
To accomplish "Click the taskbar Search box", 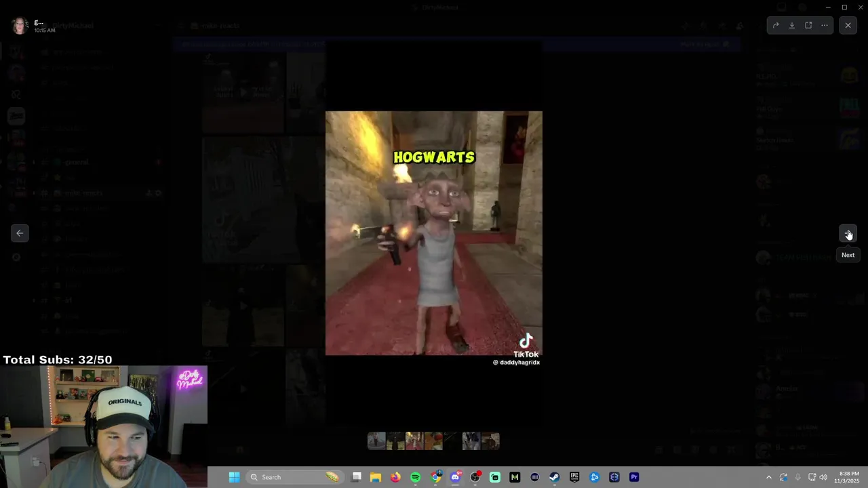I will [294, 477].
